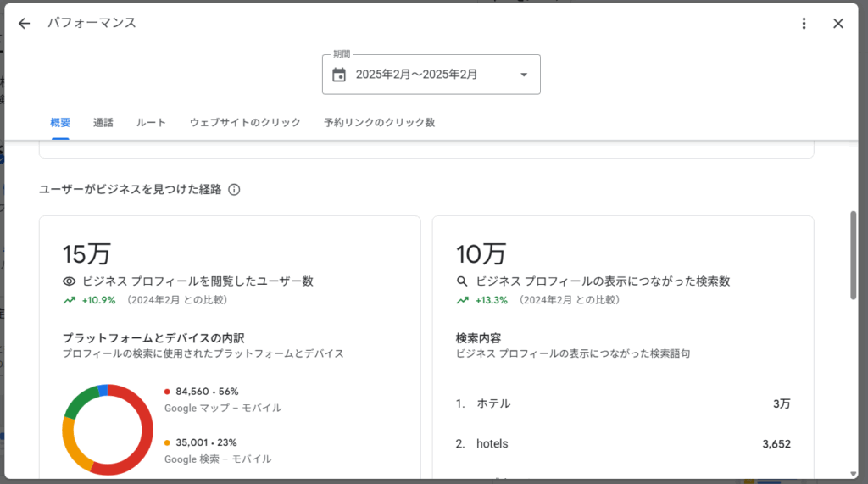Go to the ウェブサイトのクリック tab
Viewport: 868px width, 484px height.
(x=245, y=123)
